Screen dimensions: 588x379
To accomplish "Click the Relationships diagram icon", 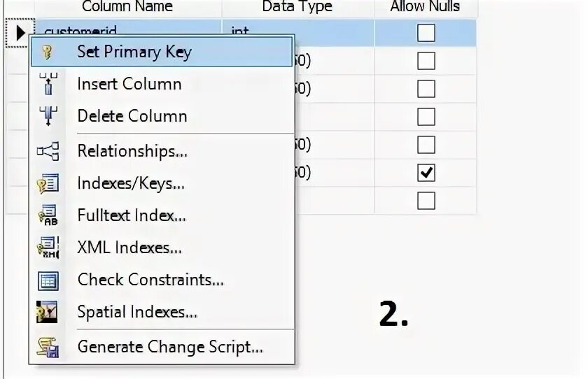I will pos(48,151).
